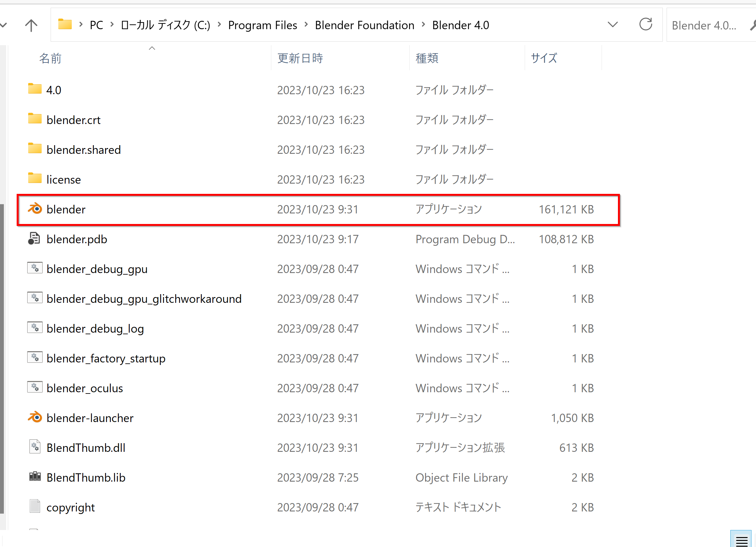756x547 pixels.
Task: Go to ローカル ディスク (C:) breadcrumb
Action: pos(165,25)
